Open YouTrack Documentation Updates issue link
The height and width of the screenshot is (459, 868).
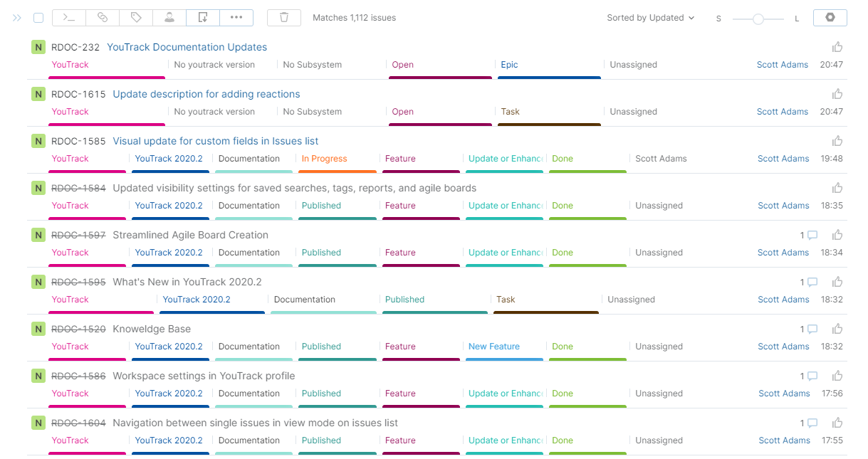tap(187, 48)
